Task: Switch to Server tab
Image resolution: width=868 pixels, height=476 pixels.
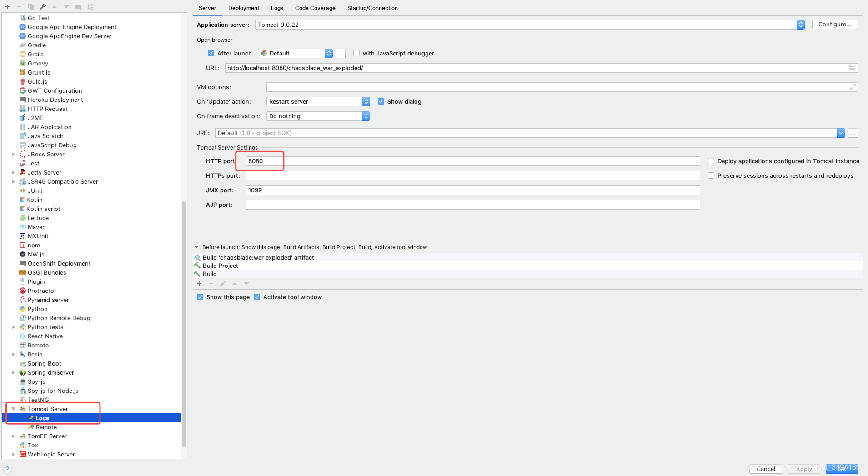Action: point(207,8)
